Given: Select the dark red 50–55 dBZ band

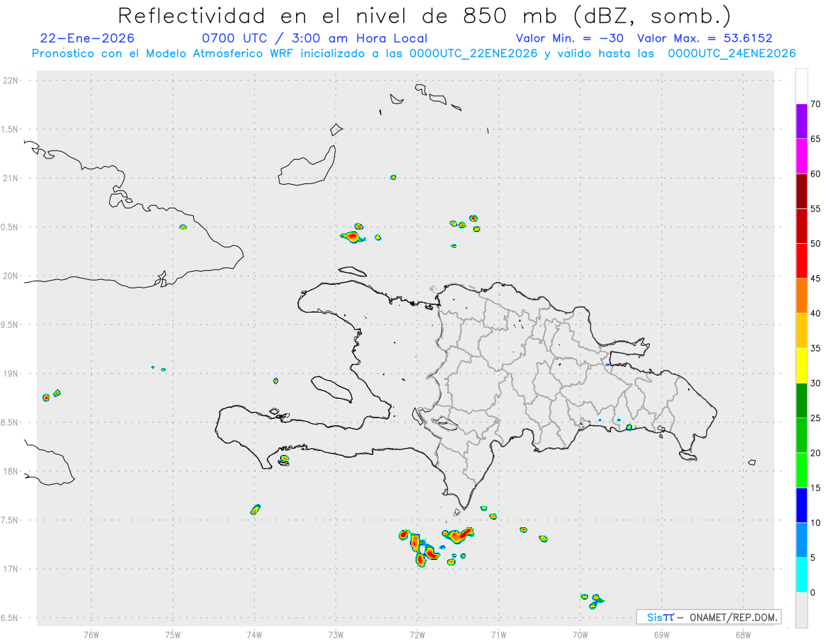Looking at the screenshot, I should coord(801,226).
